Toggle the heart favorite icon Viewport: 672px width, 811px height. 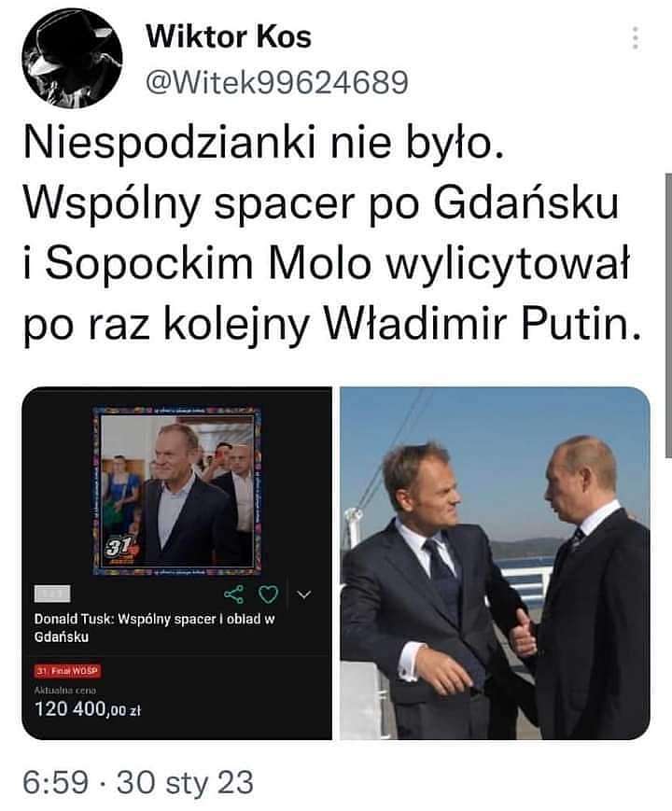[x=268, y=594]
